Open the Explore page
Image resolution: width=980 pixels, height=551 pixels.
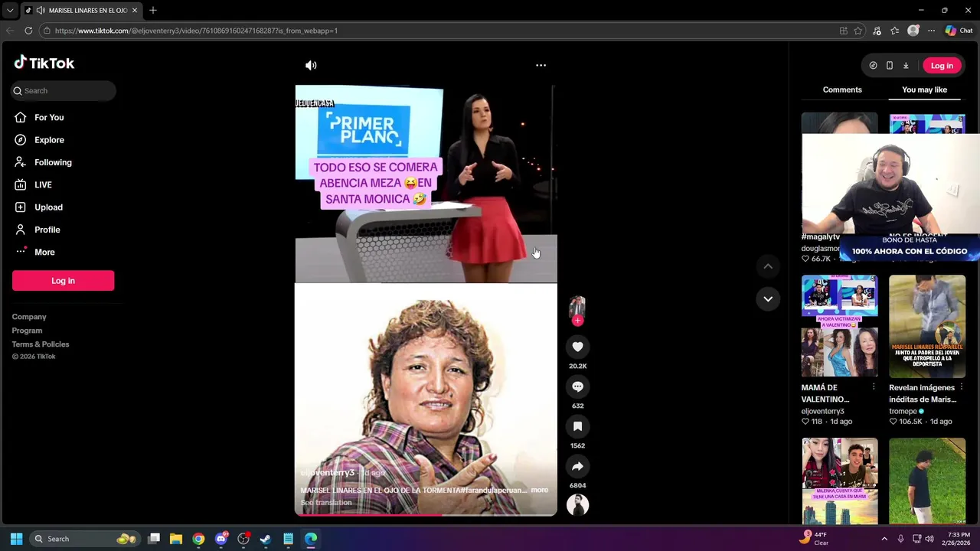[49, 140]
